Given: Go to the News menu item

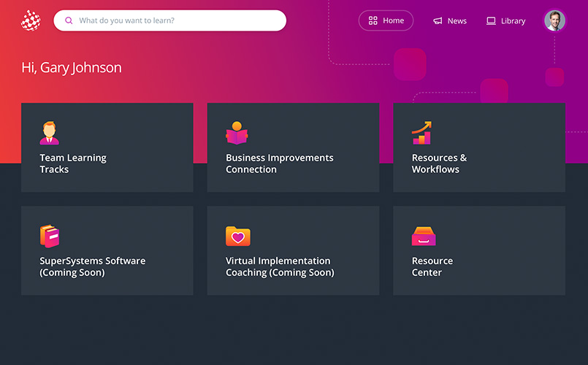Looking at the screenshot, I should coord(457,21).
